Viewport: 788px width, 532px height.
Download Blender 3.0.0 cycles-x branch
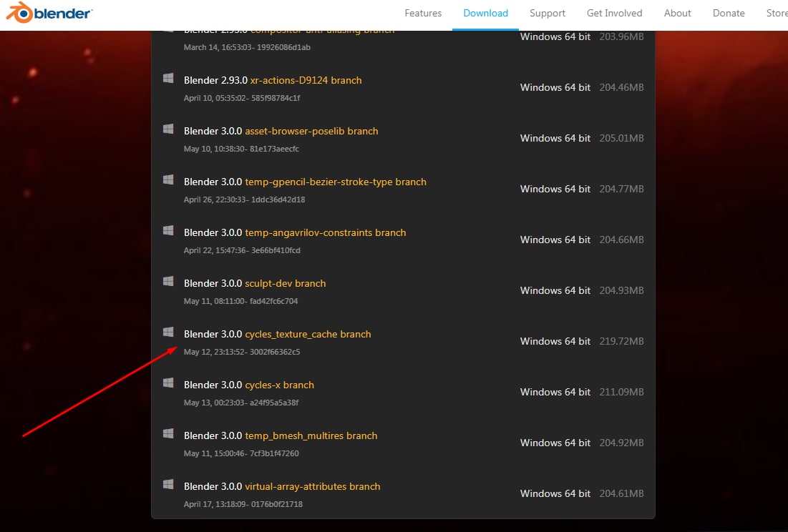(x=249, y=385)
